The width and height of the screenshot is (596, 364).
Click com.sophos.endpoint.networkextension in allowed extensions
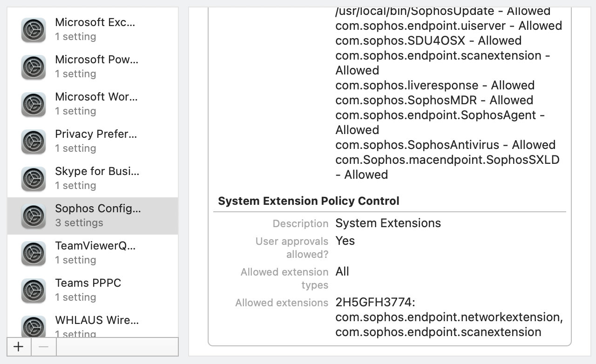click(449, 317)
